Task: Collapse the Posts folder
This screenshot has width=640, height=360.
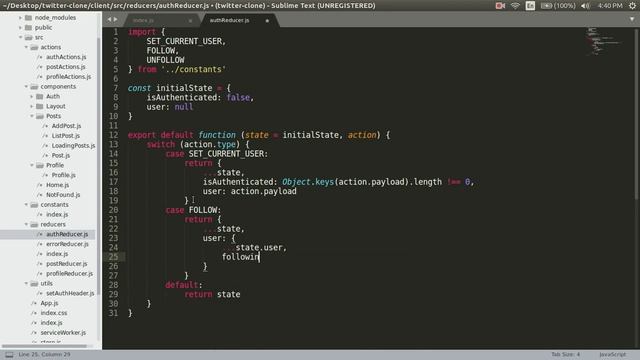Action: point(32,116)
